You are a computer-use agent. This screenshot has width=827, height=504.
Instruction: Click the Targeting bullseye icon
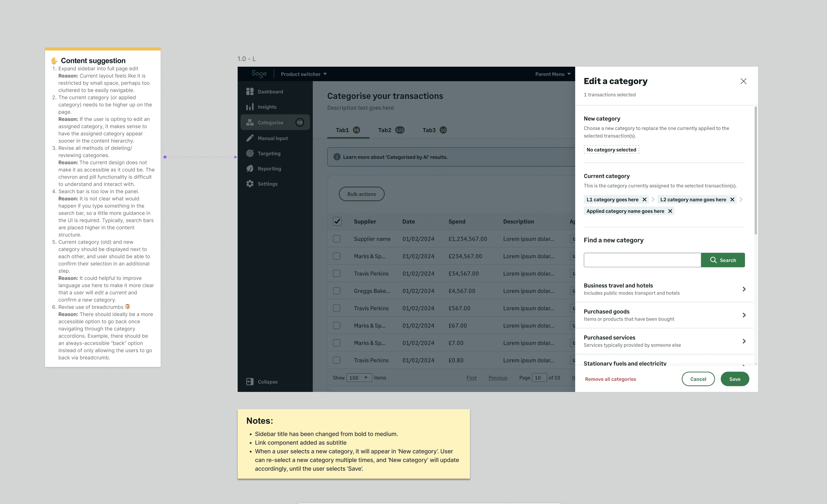pos(250,153)
